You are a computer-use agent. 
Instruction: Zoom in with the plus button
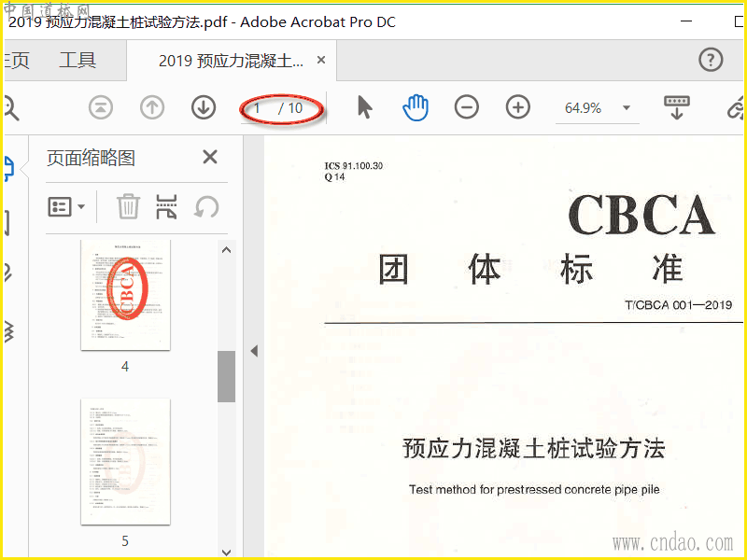point(518,107)
